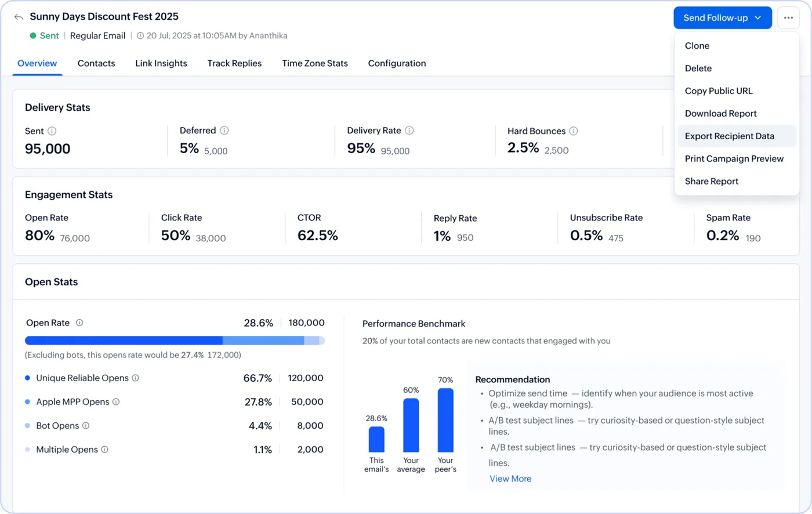This screenshot has height=514, width=812.
Task: Click the Reply Rate count 950
Action: pyautogui.click(x=465, y=237)
